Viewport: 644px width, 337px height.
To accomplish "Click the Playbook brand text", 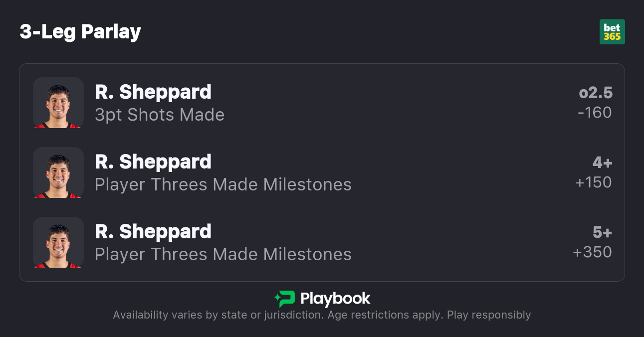I will point(335,299).
